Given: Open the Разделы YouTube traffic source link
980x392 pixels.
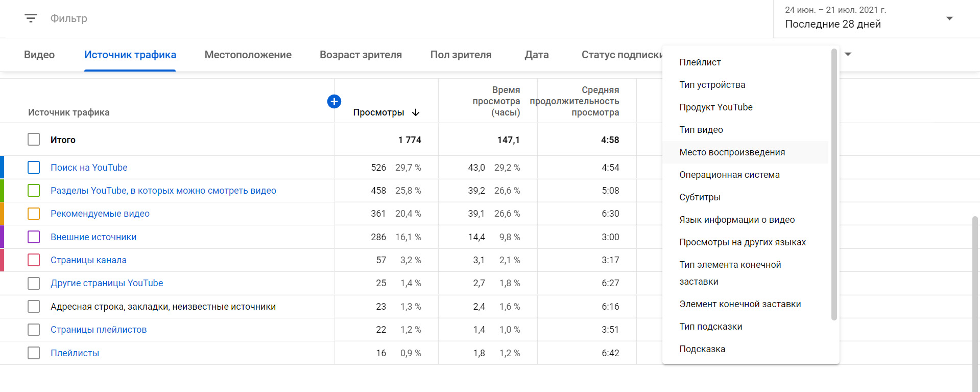Looking at the screenshot, I should coord(163,191).
